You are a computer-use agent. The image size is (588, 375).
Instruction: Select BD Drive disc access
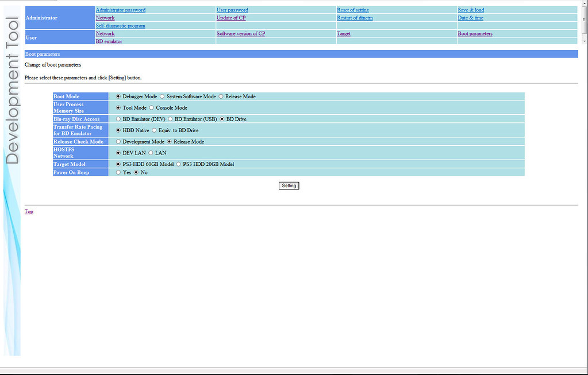coord(222,119)
